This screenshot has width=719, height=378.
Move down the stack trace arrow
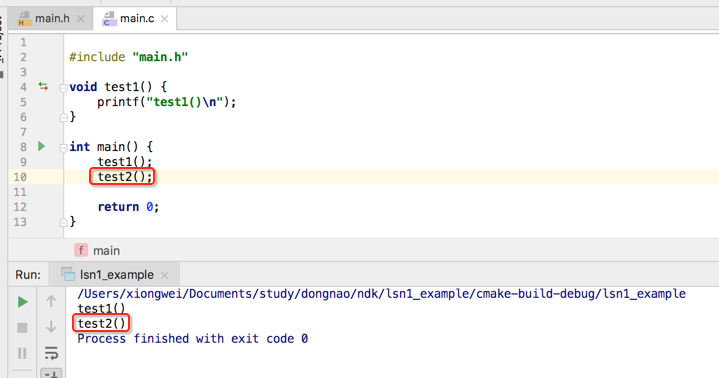click(51, 327)
